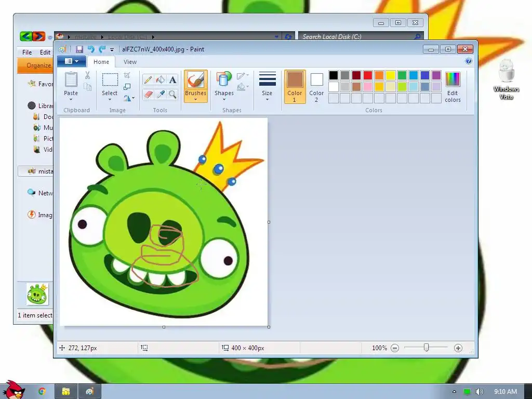Select pig image thumbnail in Explorer
This screenshot has height=399, width=532.
[37, 294]
